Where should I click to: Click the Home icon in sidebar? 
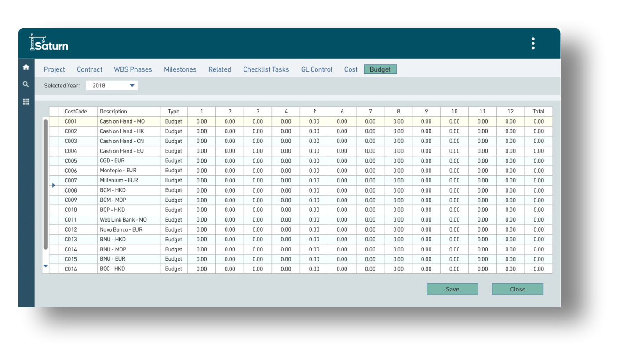coord(26,67)
